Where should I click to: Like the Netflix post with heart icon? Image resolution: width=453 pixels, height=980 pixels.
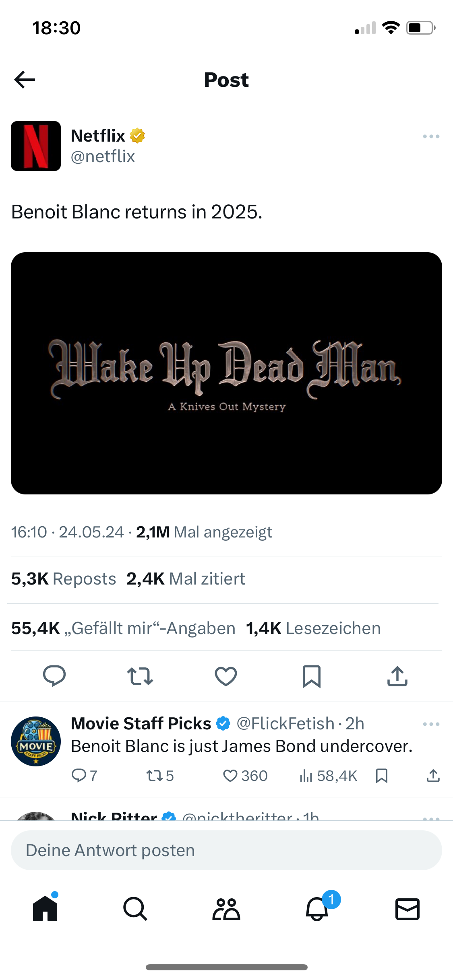(x=226, y=676)
